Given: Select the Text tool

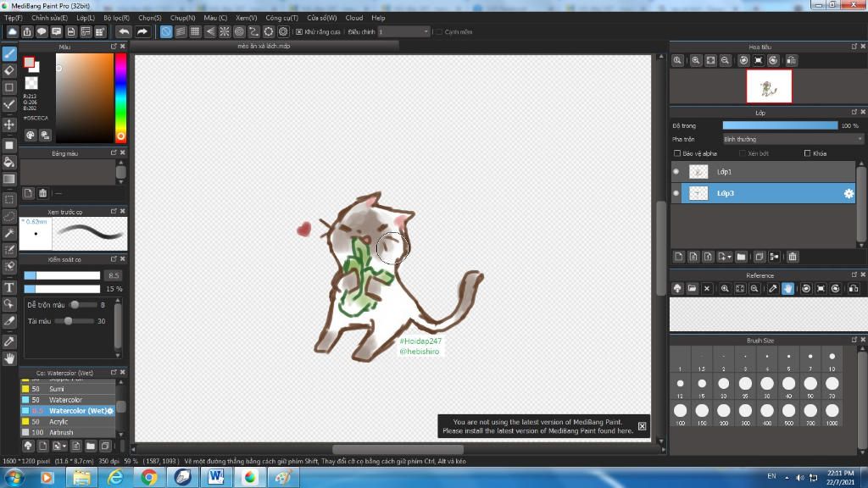Looking at the screenshot, I should (9, 287).
